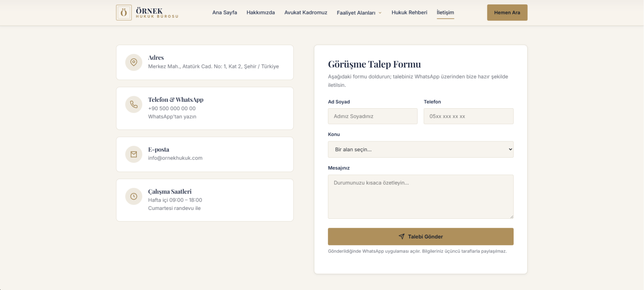Click the Hemen Ara button
644x290 pixels.
(x=507, y=12)
